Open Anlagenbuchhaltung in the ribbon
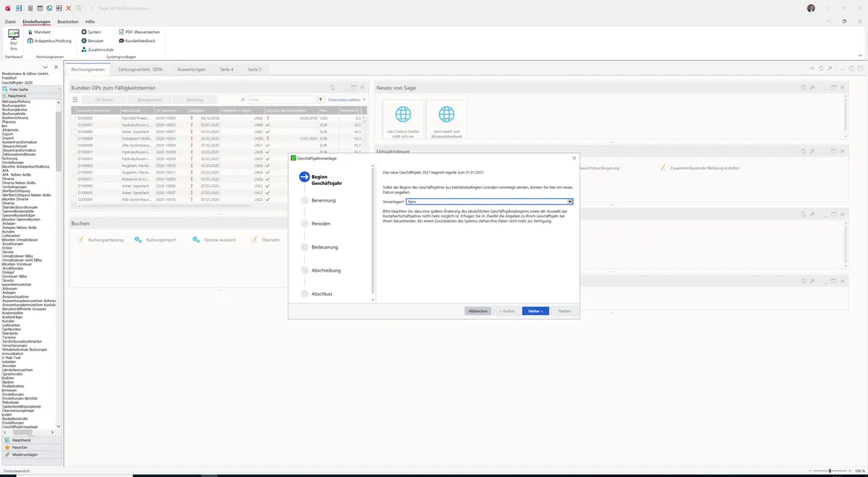The width and height of the screenshot is (868, 477). [x=49, y=40]
